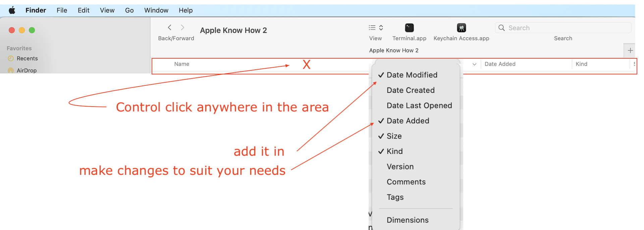
Task: Select AirDrop in the sidebar
Action: pyautogui.click(x=26, y=70)
